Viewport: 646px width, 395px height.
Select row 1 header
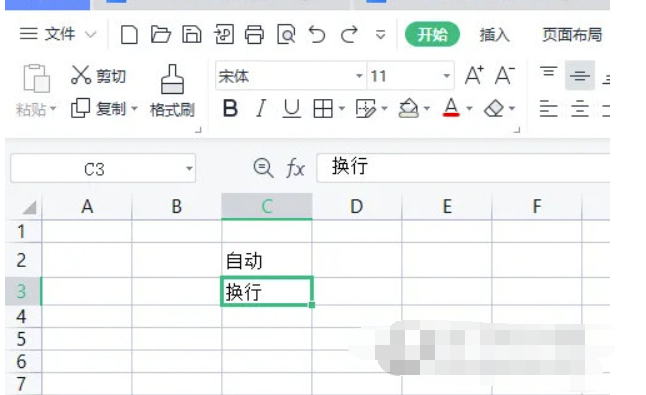pyautogui.click(x=23, y=231)
